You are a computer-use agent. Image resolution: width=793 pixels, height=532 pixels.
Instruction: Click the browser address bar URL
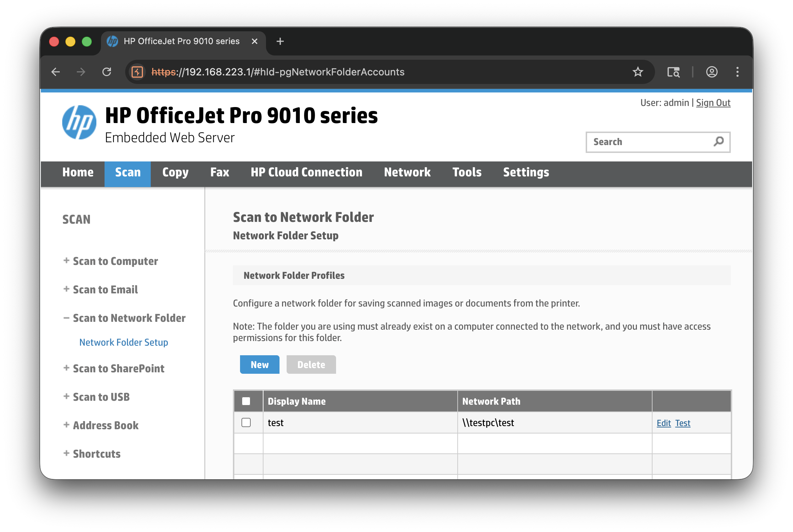click(x=278, y=72)
